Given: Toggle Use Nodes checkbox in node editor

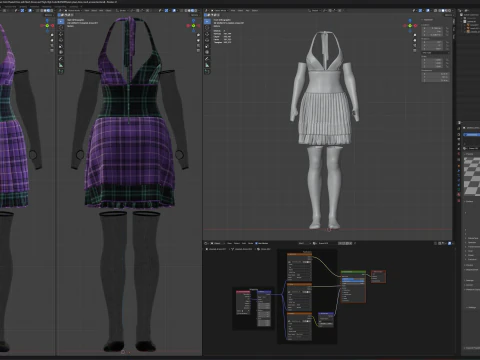Looking at the screenshot, I should pyautogui.click(x=256, y=243).
